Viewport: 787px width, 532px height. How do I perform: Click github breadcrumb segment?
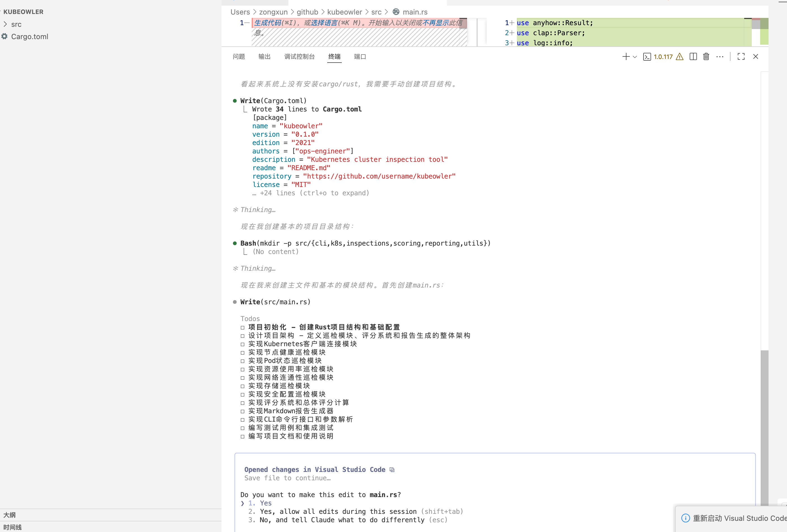point(307,12)
